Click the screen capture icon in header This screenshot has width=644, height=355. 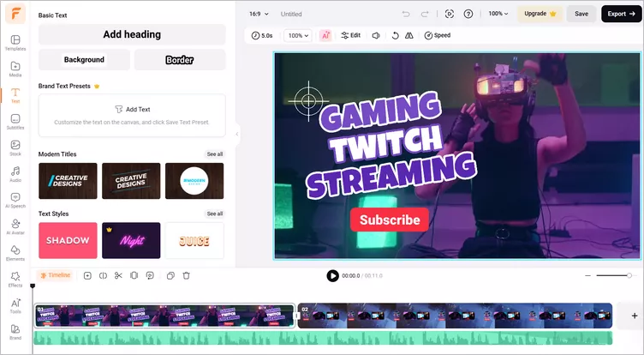pyautogui.click(x=450, y=14)
